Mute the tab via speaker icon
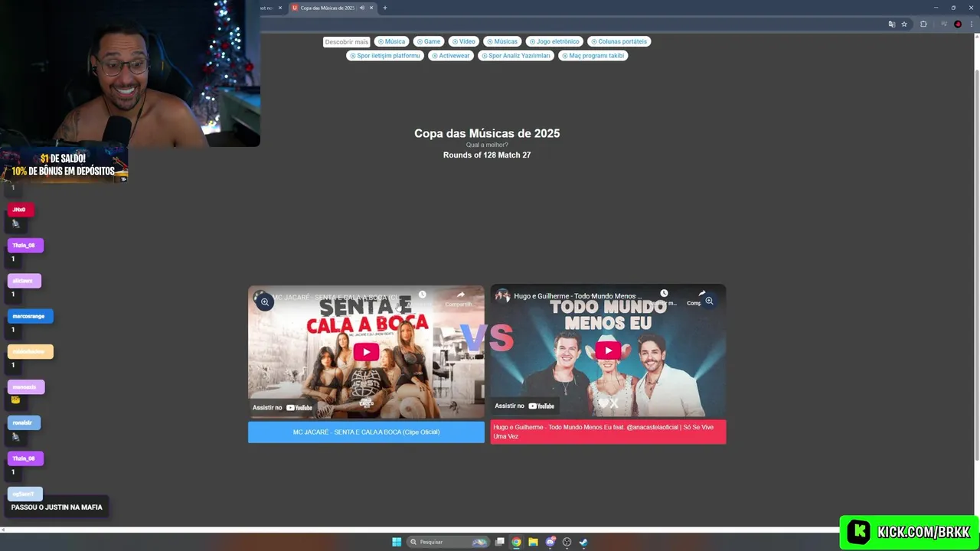980x551 pixels. (362, 8)
